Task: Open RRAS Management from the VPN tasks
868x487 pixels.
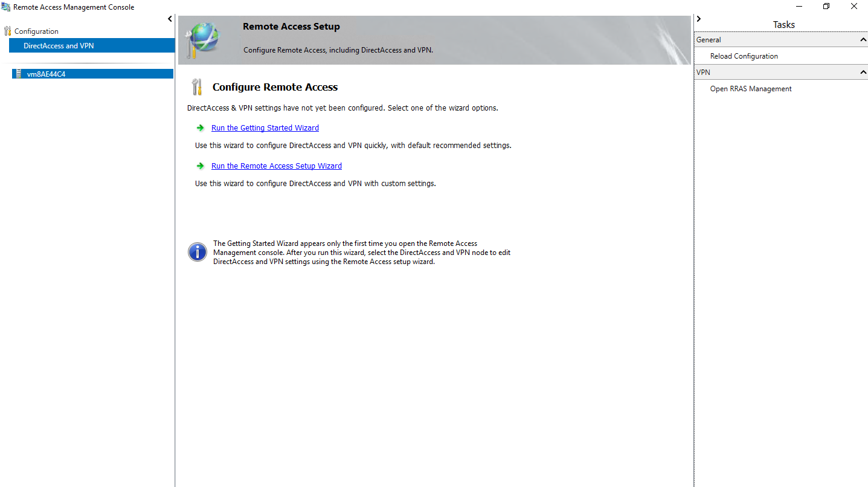Action: point(751,88)
